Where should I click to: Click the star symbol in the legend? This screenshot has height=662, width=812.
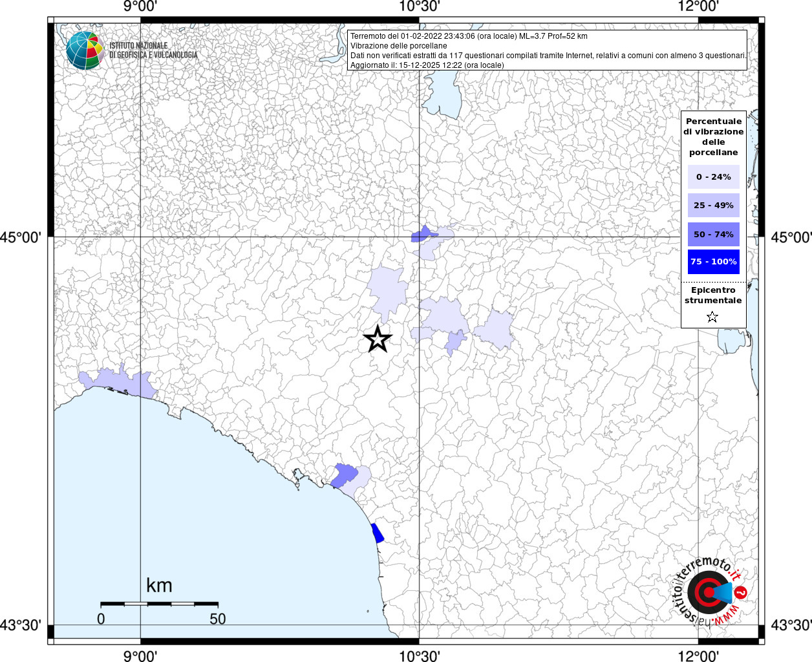(x=712, y=317)
